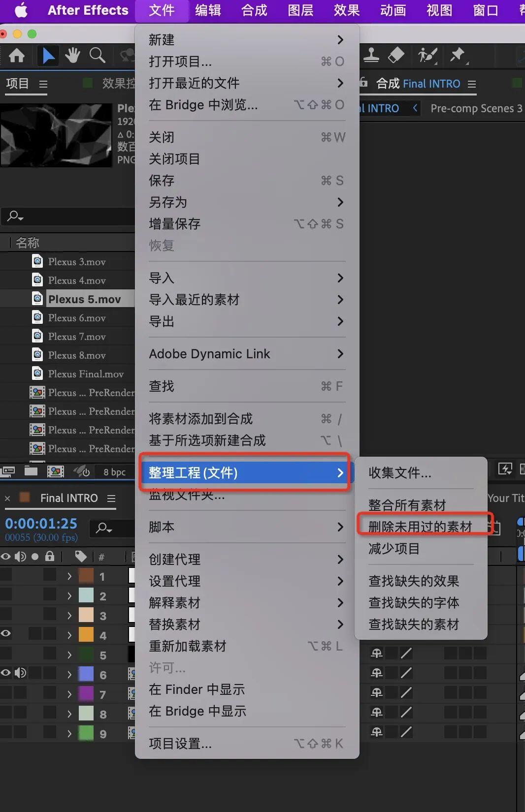Viewport: 525px width, 812px height.
Task: Show layer 8 via its video switch
Action: tap(5, 712)
